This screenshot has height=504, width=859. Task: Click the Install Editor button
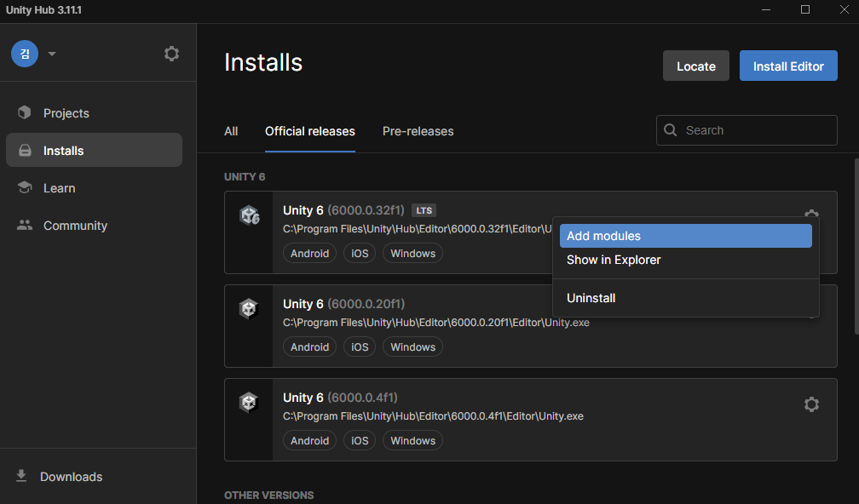(788, 66)
